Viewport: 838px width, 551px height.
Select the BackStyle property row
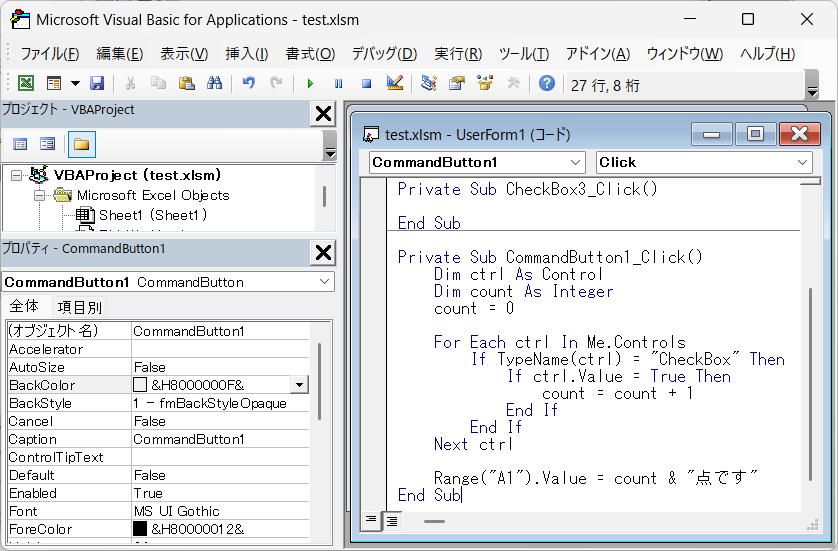click(158, 403)
